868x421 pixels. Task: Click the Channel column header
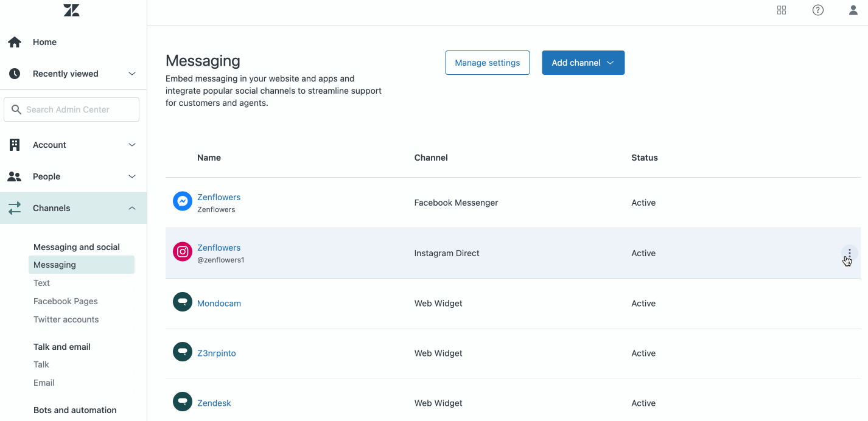[x=431, y=158]
